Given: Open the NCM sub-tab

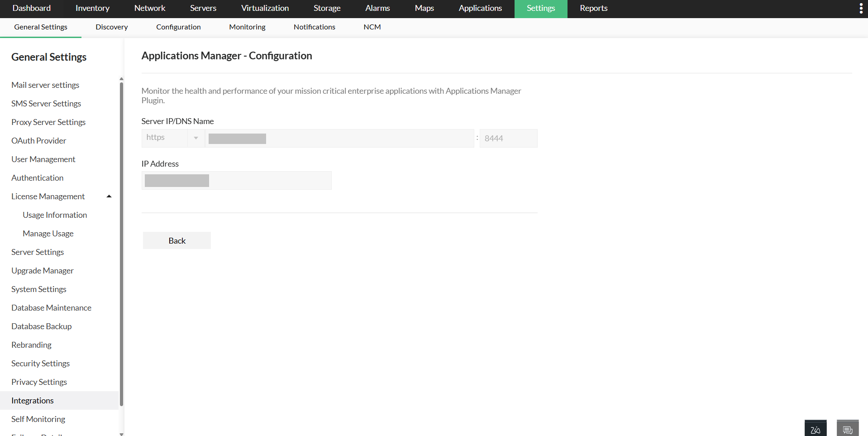Looking at the screenshot, I should tap(372, 27).
